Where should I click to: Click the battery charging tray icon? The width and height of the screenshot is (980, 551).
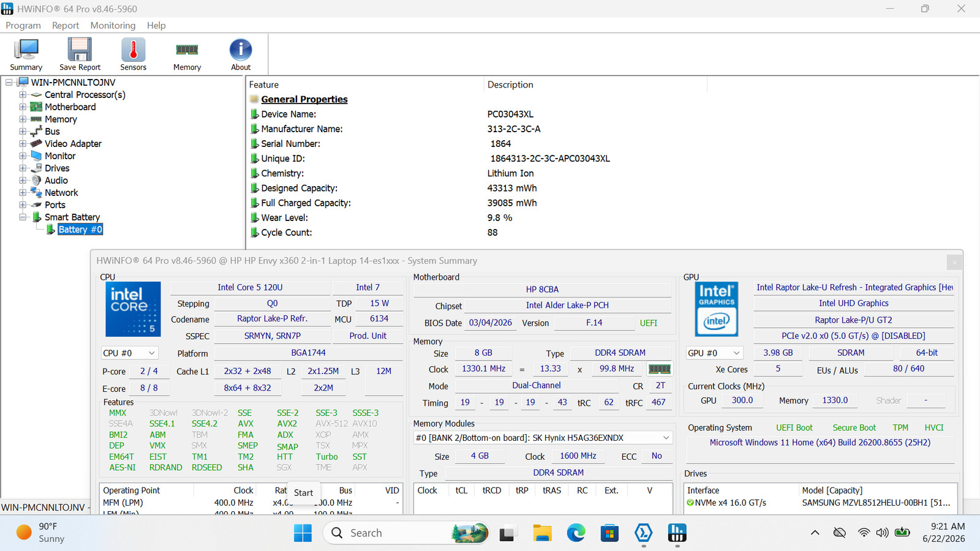point(902,533)
